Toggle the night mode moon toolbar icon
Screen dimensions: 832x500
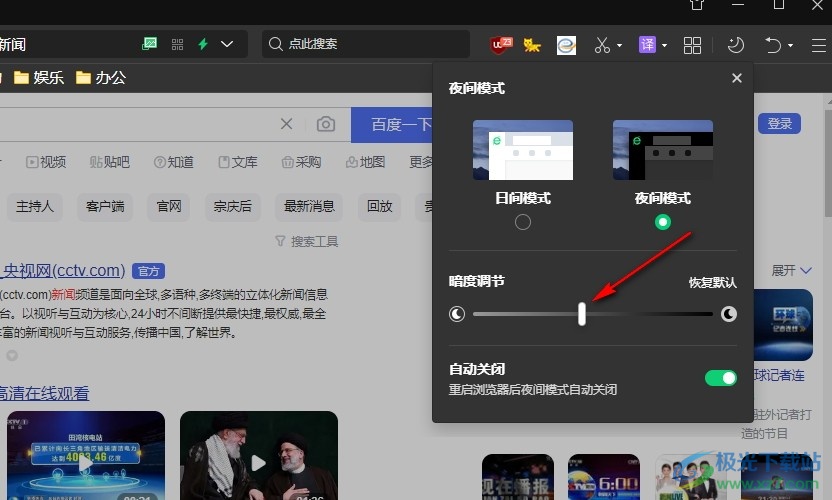[x=736, y=45]
